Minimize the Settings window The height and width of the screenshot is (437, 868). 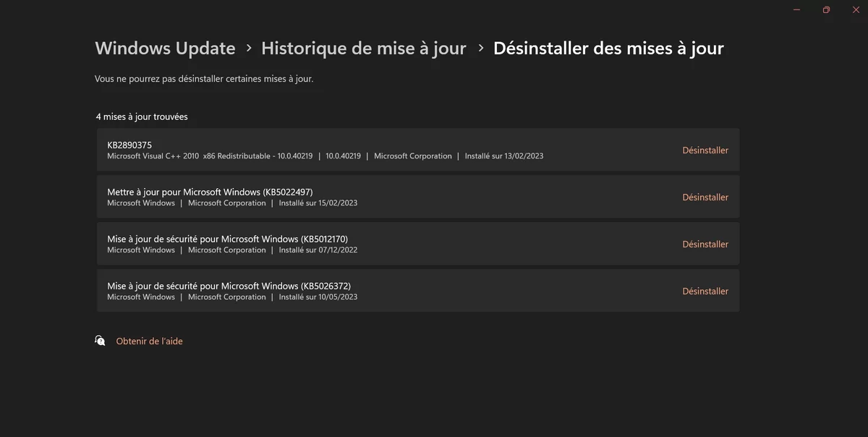(796, 10)
